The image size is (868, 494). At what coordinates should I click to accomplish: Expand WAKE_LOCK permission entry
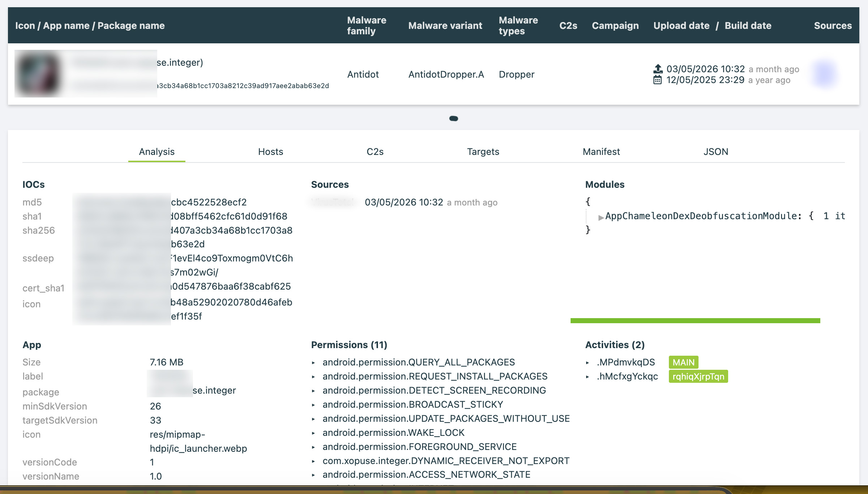pyautogui.click(x=313, y=433)
